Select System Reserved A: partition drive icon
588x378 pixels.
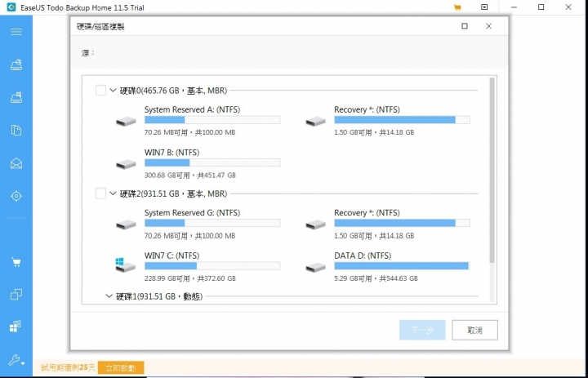point(126,121)
